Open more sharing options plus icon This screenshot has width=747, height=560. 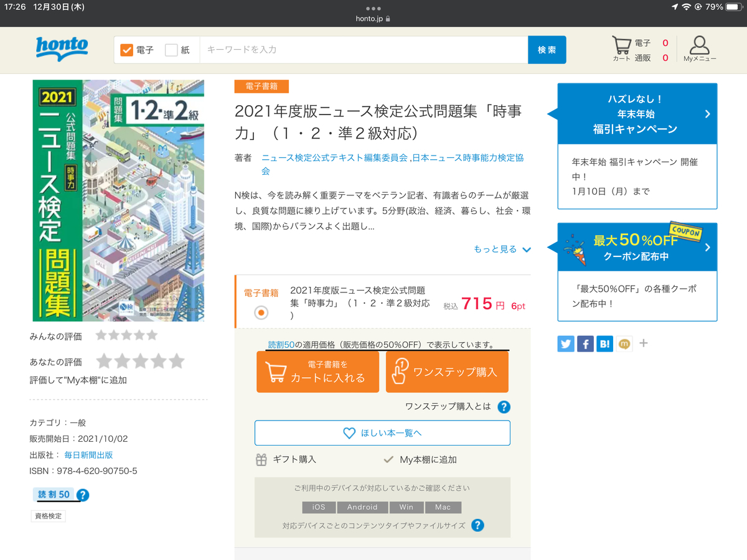coord(644,343)
